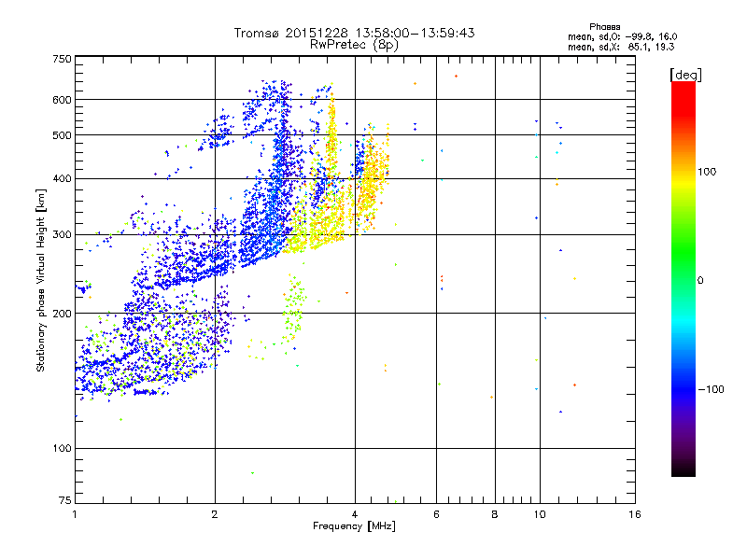Click the 'mean, sd,X: 85.1, 19.3' line
This screenshot has height=560, width=747.
click(x=621, y=47)
